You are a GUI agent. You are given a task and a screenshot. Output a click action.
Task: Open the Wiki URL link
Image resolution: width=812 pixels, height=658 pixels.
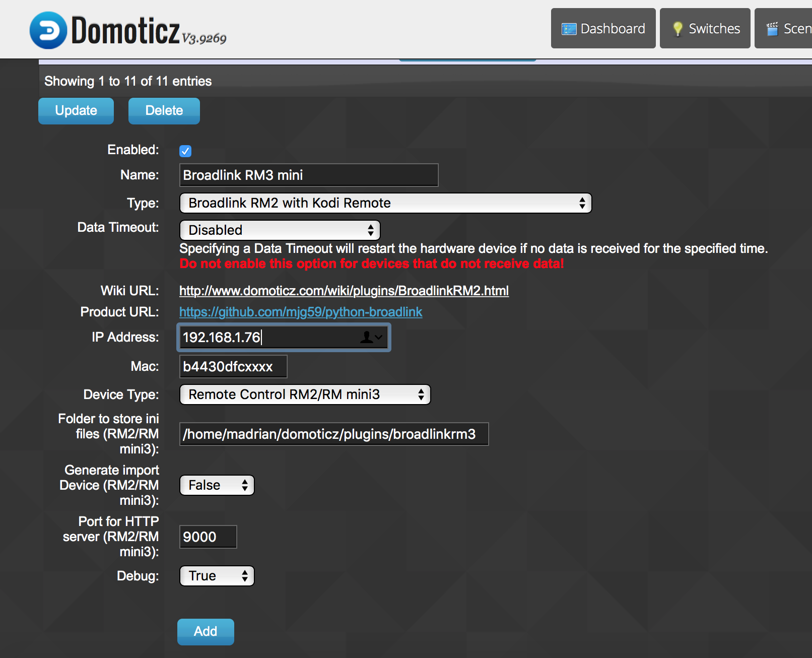pos(344,291)
